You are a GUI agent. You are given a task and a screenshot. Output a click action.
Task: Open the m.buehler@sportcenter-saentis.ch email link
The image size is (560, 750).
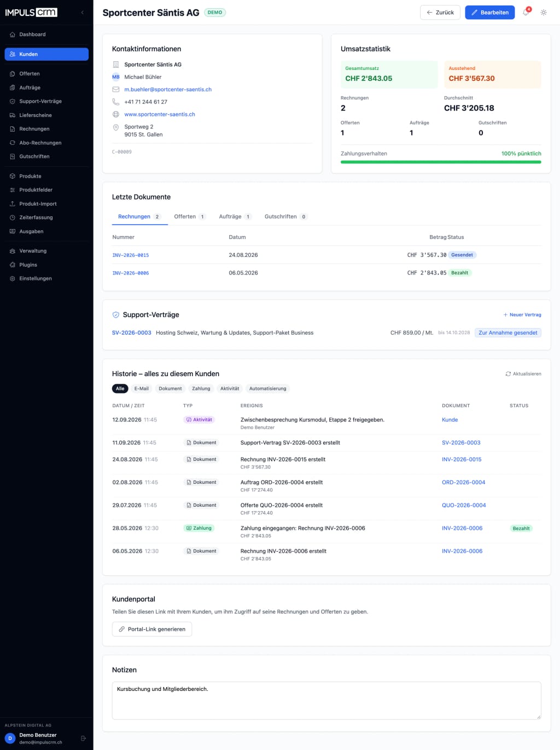168,90
